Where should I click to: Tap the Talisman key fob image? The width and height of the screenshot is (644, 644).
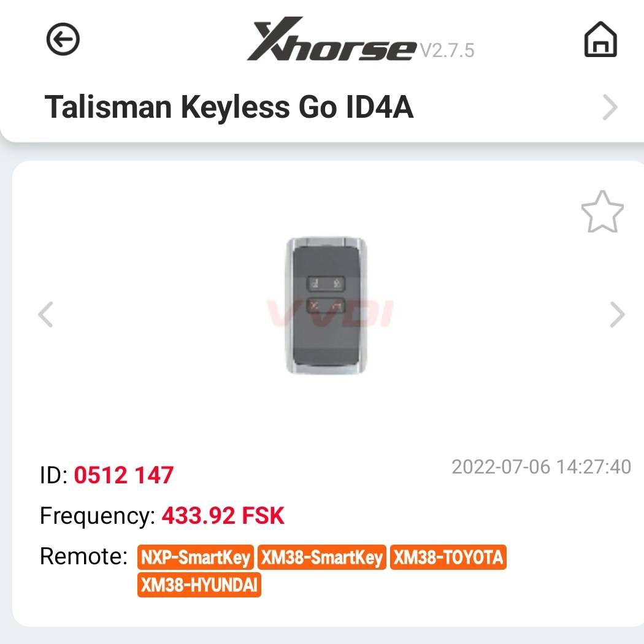click(x=326, y=305)
